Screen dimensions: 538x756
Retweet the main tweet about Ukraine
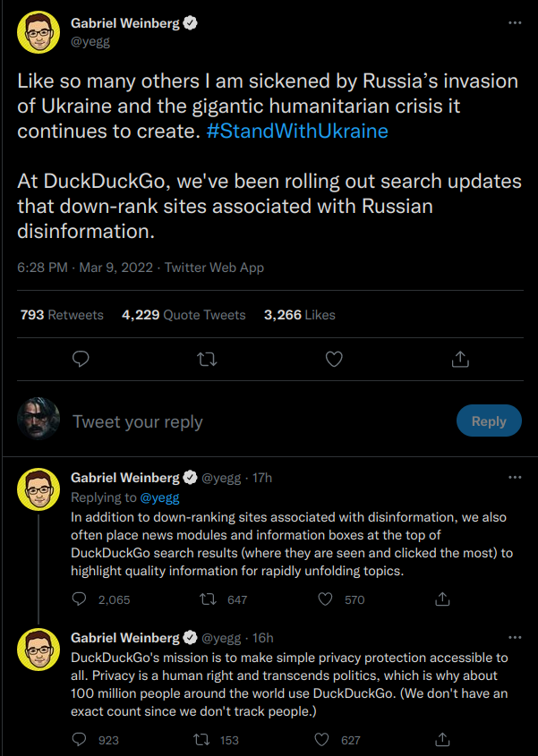[x=207, y=359]
